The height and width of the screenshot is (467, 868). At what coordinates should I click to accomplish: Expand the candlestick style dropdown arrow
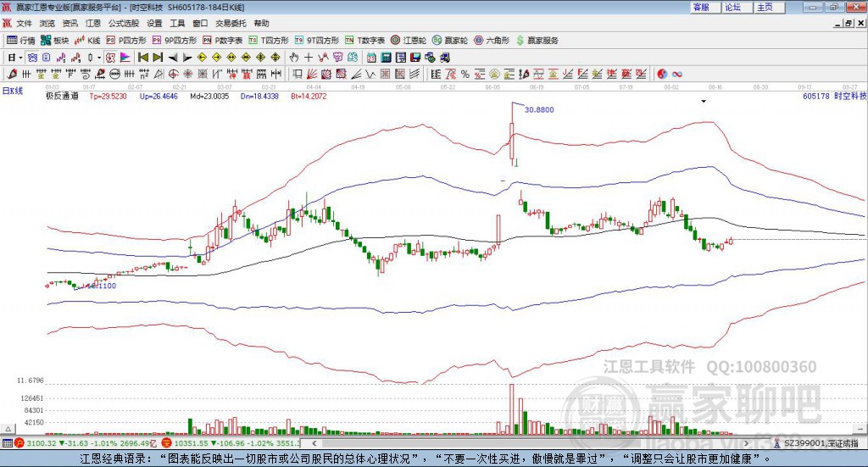pyautogui.click(x=98, y=58)
